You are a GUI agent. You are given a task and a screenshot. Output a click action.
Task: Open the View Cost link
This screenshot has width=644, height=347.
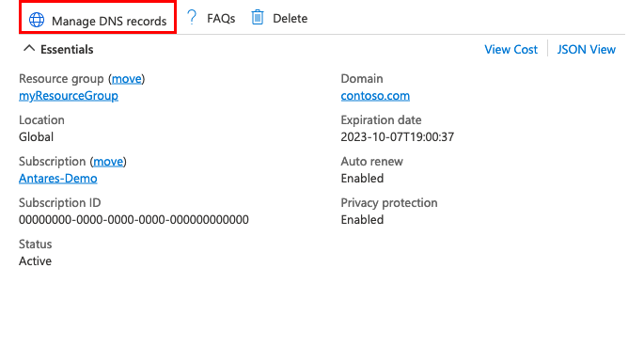pyautogui.click(x=510, y=49)
